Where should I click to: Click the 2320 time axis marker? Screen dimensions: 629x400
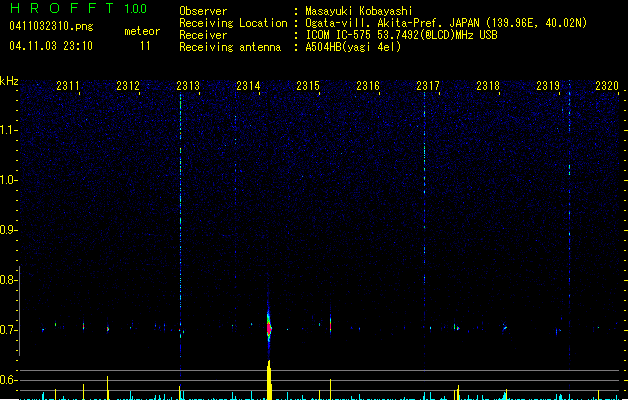click(607, 86)
